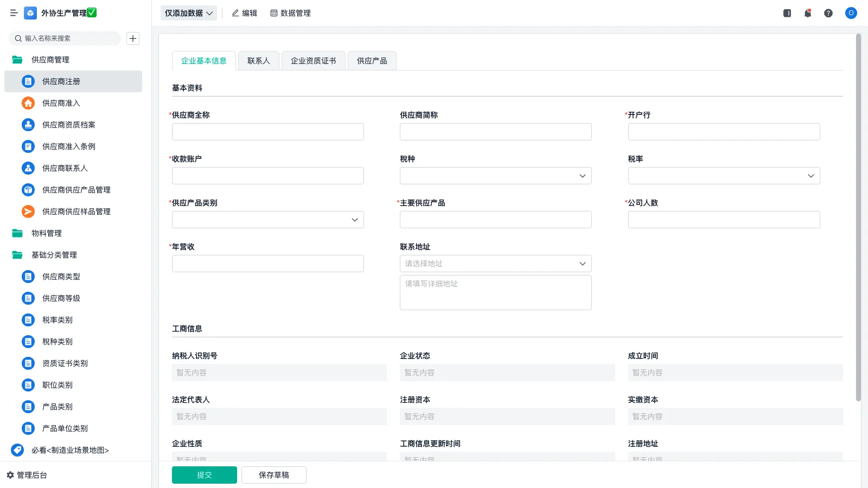The height and width of the screenshot is (488, 868).
Task: Expand the 仅添加数据 mode switcher
Action: [x=188, y=12]
